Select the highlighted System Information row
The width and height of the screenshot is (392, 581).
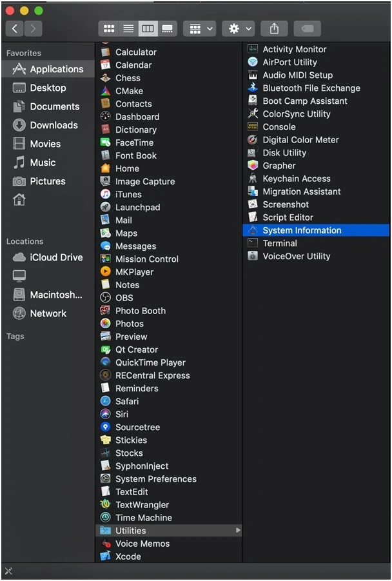point(316,230)
